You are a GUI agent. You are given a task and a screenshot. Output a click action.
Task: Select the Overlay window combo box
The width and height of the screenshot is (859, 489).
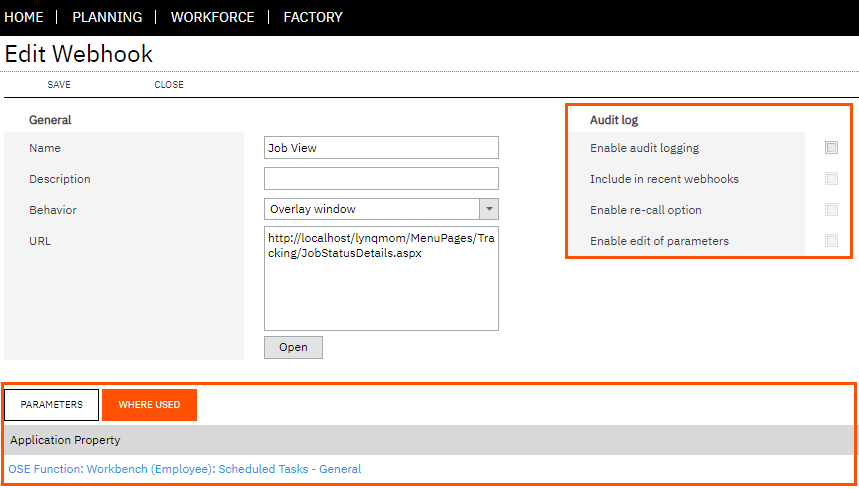[x=381, y=209]
